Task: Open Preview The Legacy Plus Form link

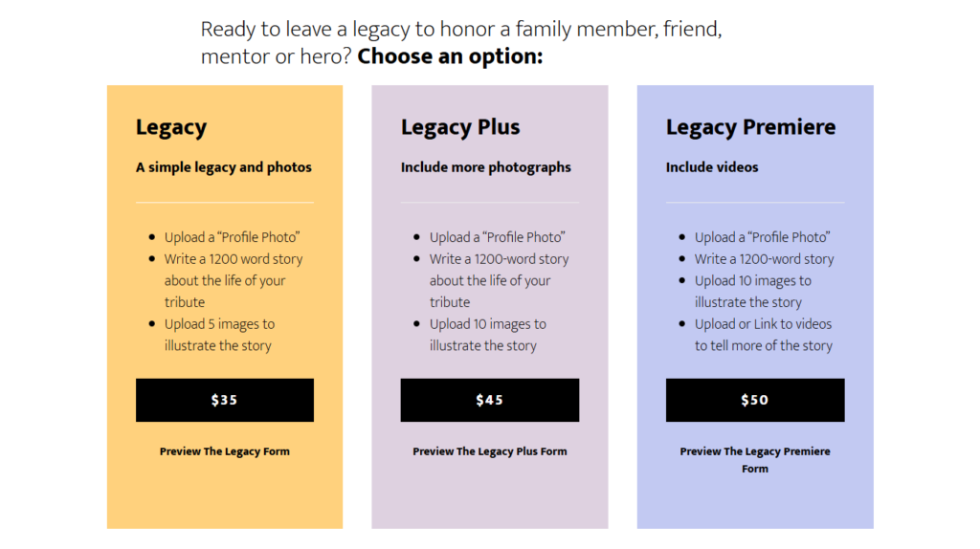Action: point(489,450)
